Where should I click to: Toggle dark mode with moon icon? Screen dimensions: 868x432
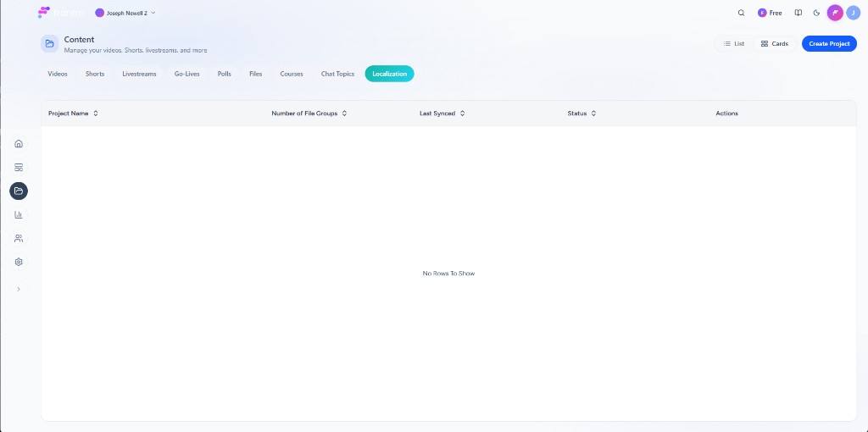pyautogui.click(x=816, y=13)
